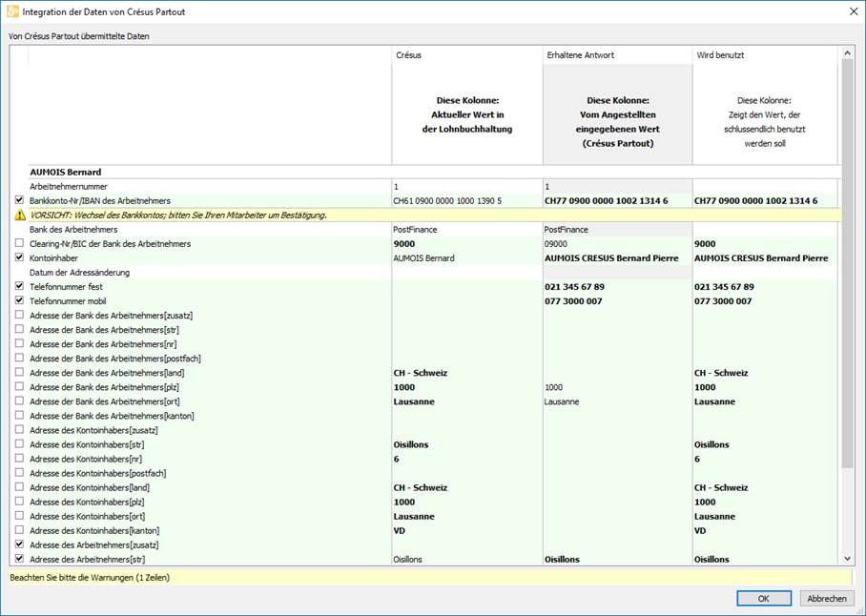Click the OK button

(x=764, y=598)
